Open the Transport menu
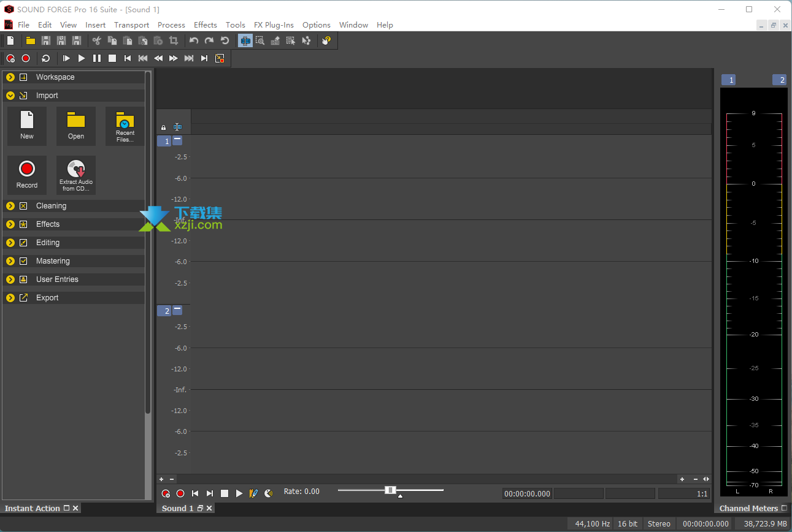 coord(131,25)
